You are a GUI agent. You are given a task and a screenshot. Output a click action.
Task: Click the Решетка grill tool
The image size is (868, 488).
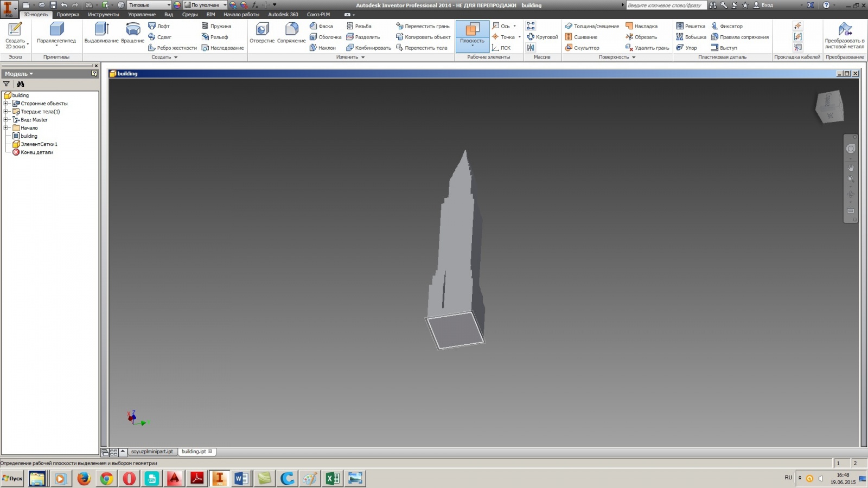click(691, 26)
